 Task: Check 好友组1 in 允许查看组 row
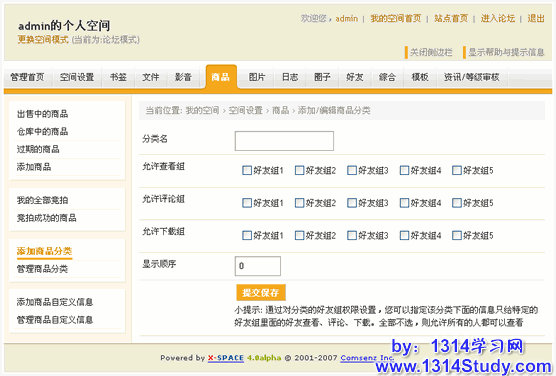click(247, 170)
